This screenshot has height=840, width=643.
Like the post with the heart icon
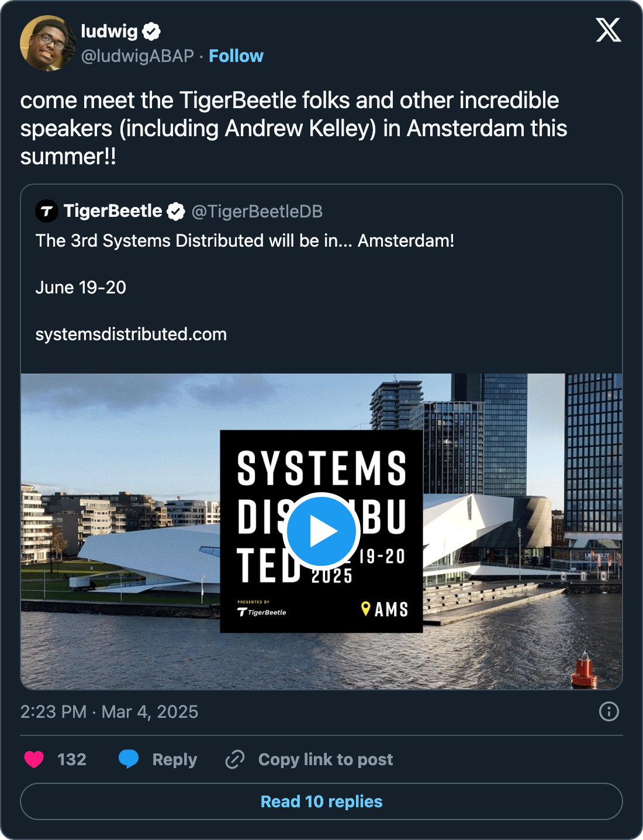(x=34, y=759)
